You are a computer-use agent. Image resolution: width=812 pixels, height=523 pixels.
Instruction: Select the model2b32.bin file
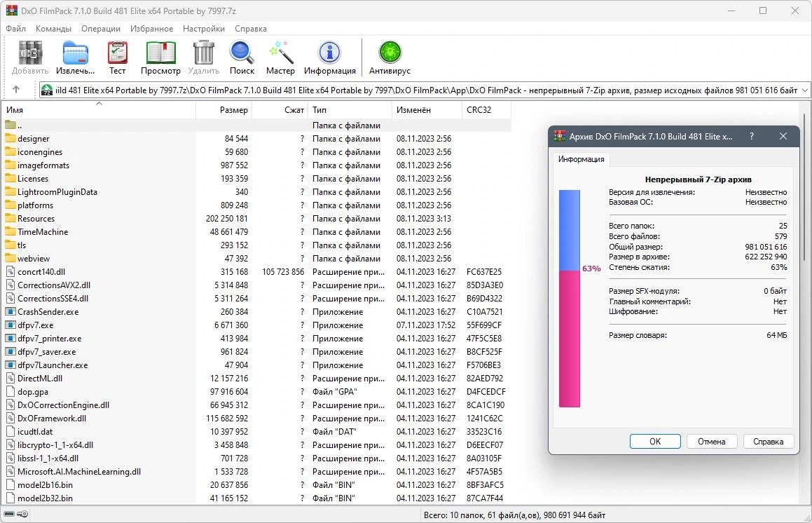[x=257, y=498]
